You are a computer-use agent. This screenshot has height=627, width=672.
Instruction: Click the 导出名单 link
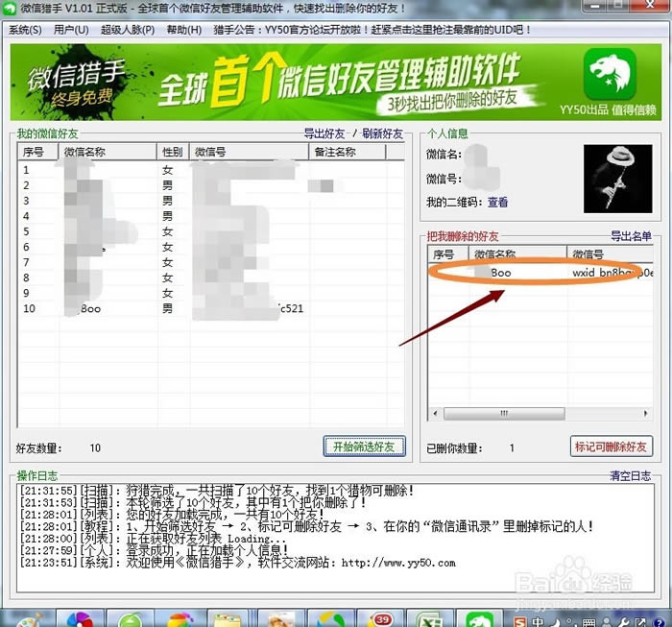[631, 235]
